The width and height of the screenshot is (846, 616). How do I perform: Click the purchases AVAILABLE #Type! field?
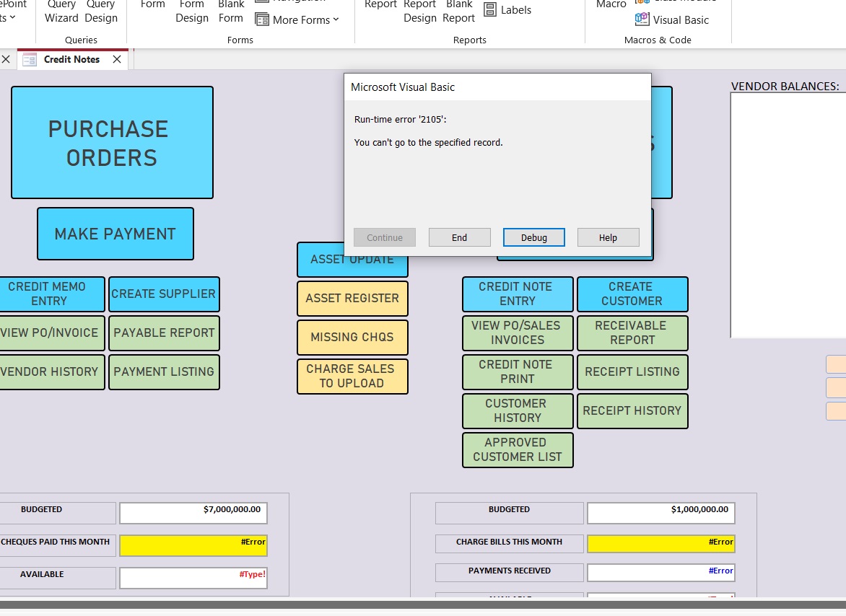click(x=193, y=578)
